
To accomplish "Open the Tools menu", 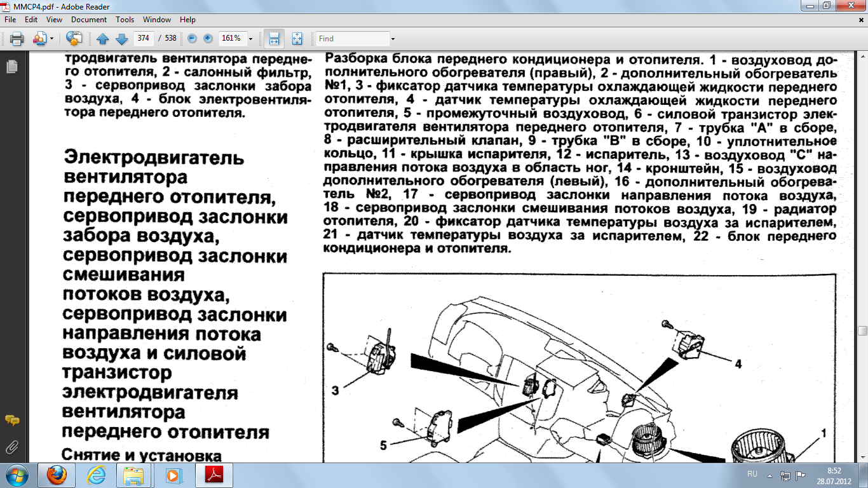I will click(125, 20).
